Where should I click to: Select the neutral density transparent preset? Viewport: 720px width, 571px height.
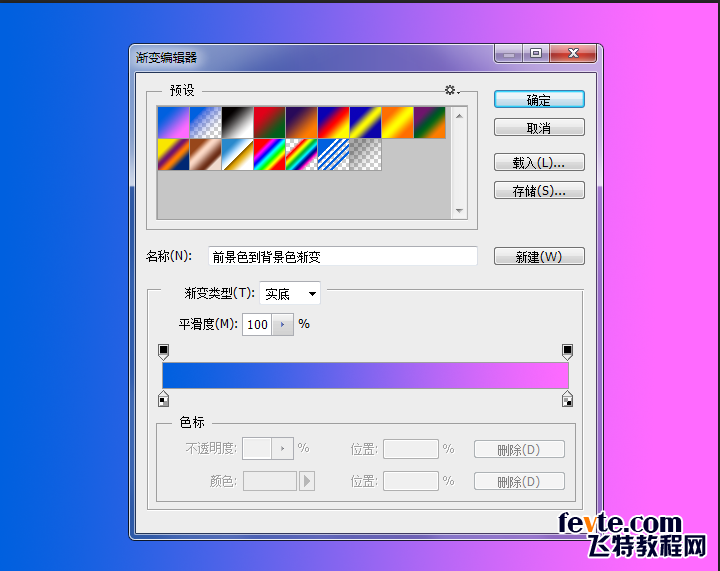click(366, 155)
